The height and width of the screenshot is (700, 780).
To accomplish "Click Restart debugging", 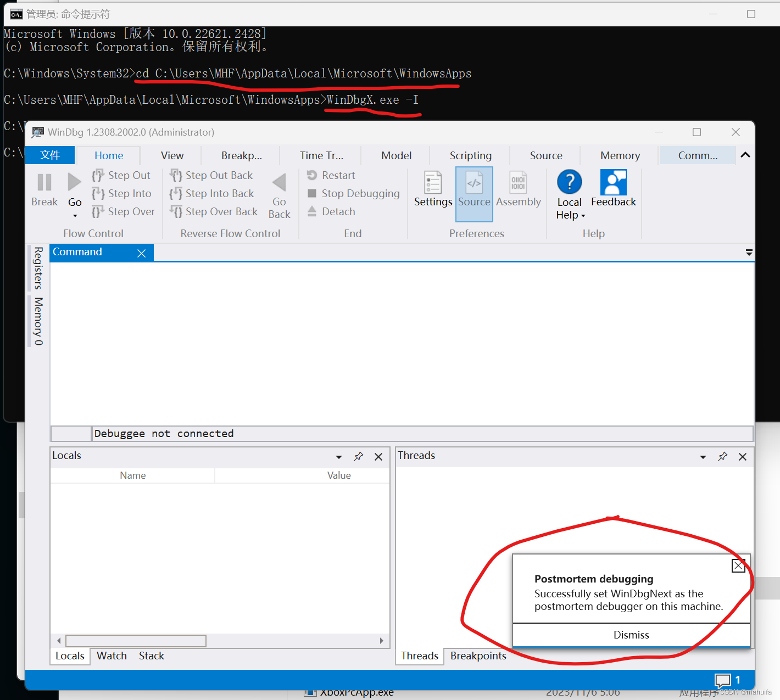I will point(331,175).
